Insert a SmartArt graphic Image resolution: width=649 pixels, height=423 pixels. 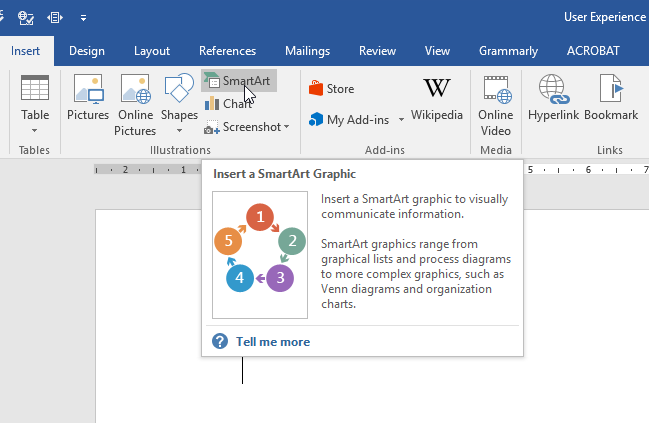239,81
